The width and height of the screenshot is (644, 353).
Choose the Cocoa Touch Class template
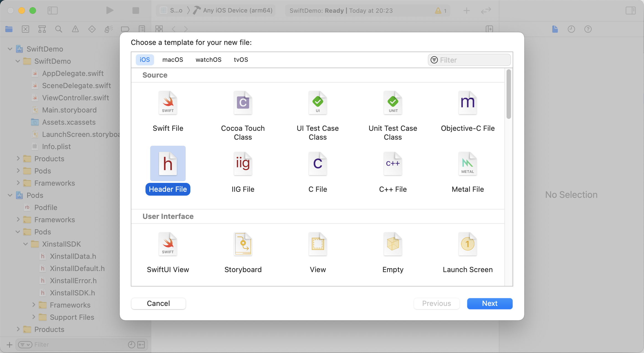click(x=243, y=116)
